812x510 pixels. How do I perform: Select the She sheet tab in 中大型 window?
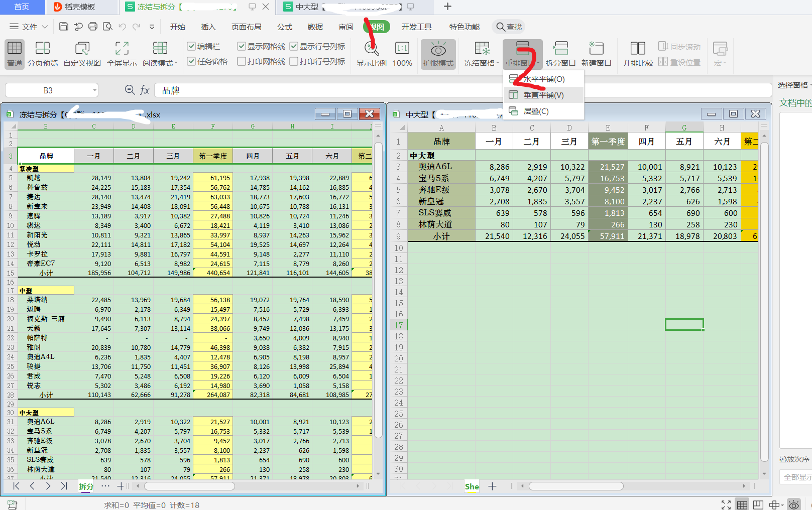472,486
